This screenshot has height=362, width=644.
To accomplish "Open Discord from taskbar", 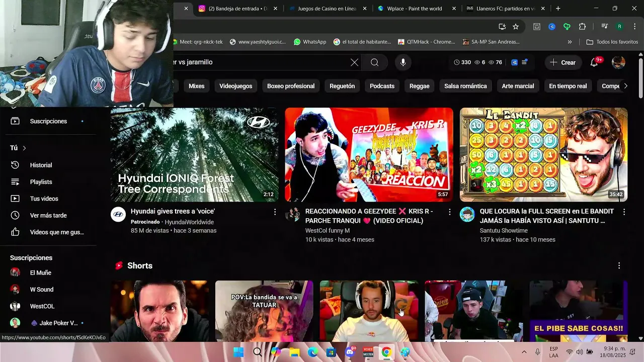I will click(350, 352).
